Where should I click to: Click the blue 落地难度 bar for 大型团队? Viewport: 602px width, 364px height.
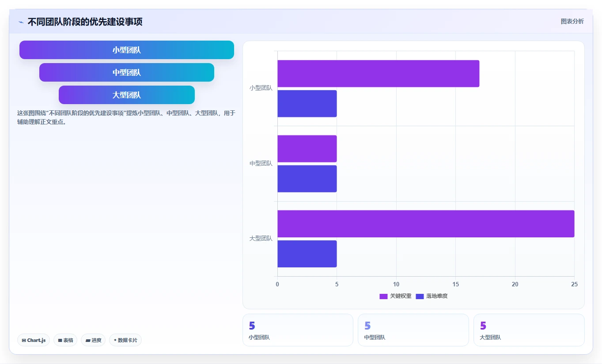click(307, 254)
